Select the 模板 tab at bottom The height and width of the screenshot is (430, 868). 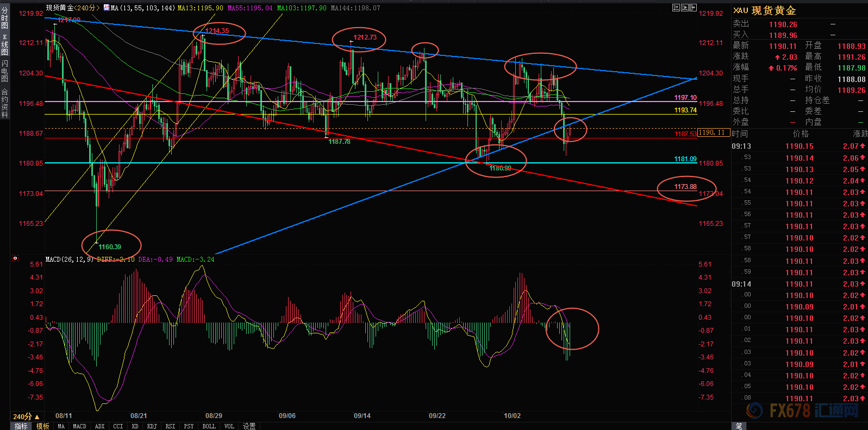(x=43, y=426)
